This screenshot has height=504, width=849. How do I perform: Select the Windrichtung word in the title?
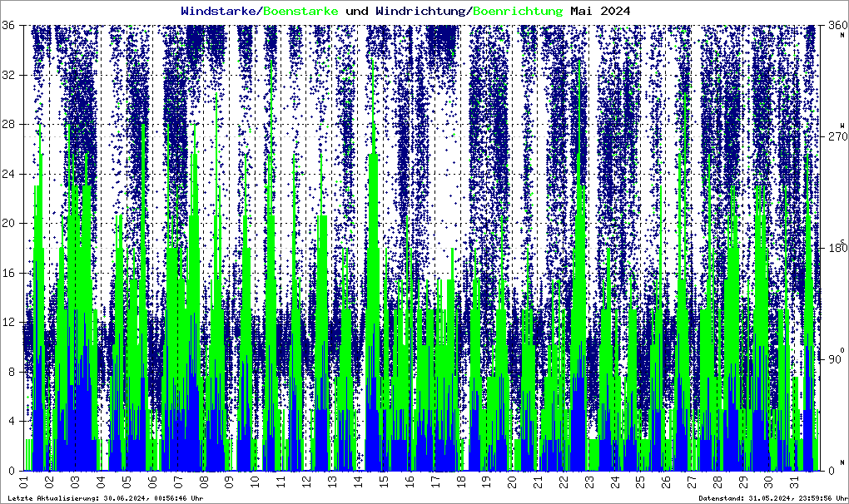(x=420, y=11)
